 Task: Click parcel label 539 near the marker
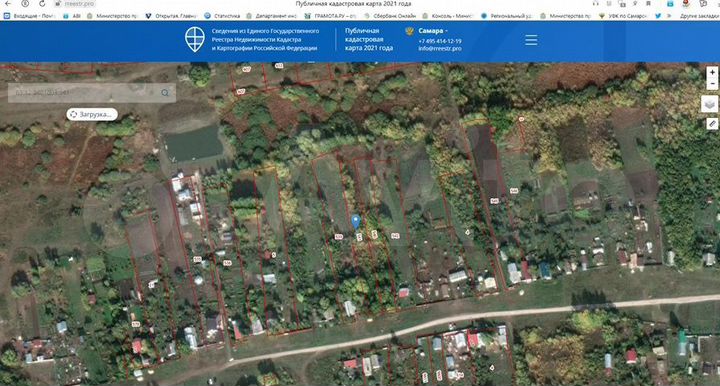tap(339, 237)
